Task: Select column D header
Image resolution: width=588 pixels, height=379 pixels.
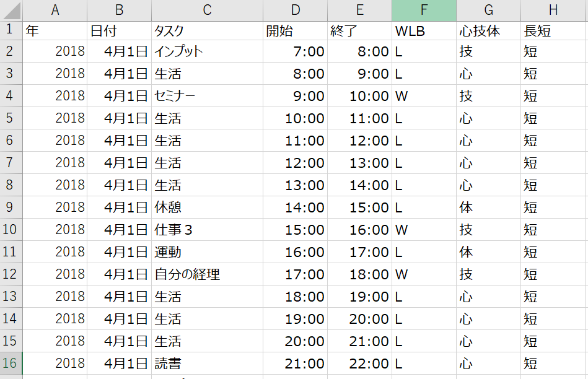Action: [296, 10]
